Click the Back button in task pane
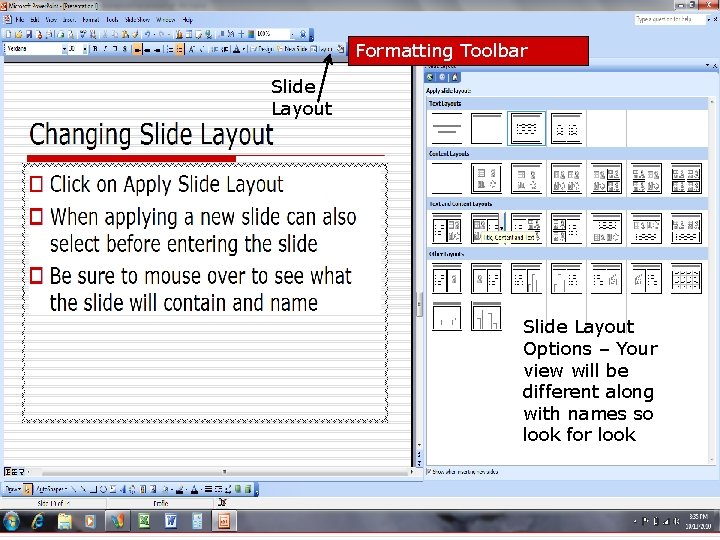The width and height of the screenshot is (720, 540). click(x=430, y=77)
